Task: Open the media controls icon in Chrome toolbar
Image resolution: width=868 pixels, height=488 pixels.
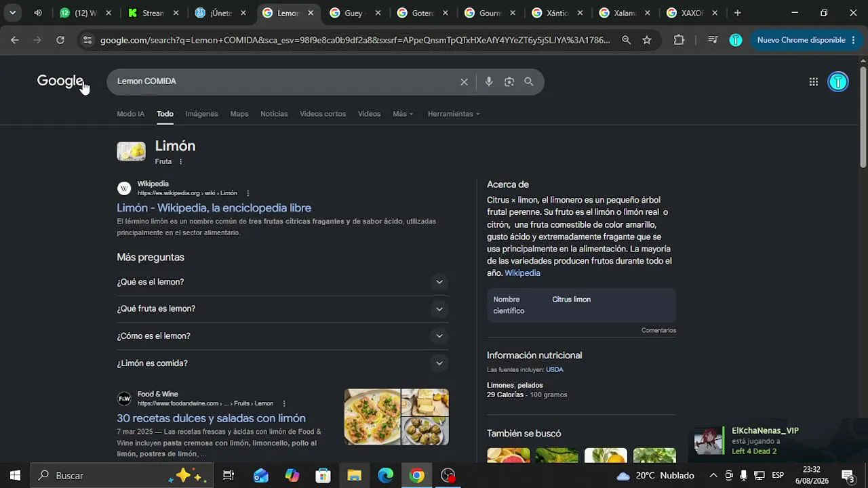Action: 713,40
